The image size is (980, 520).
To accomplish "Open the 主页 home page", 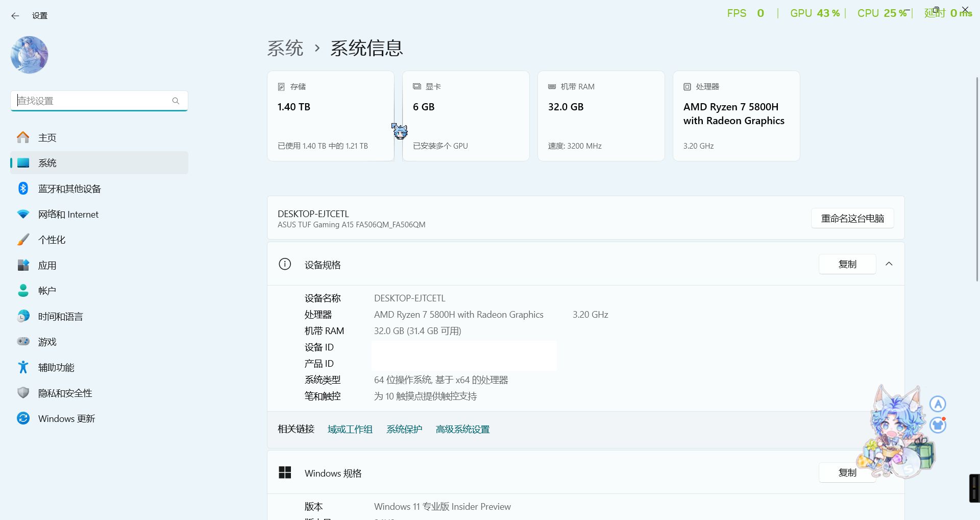I will pyautogui.click(x=47, y=137).
